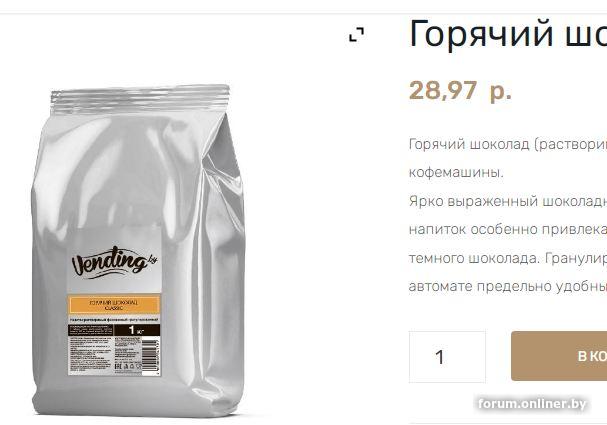This screenshot has width=607, height=425.
Task: Click the line 'автомате предельно удобны'
Action: point(508,286)
